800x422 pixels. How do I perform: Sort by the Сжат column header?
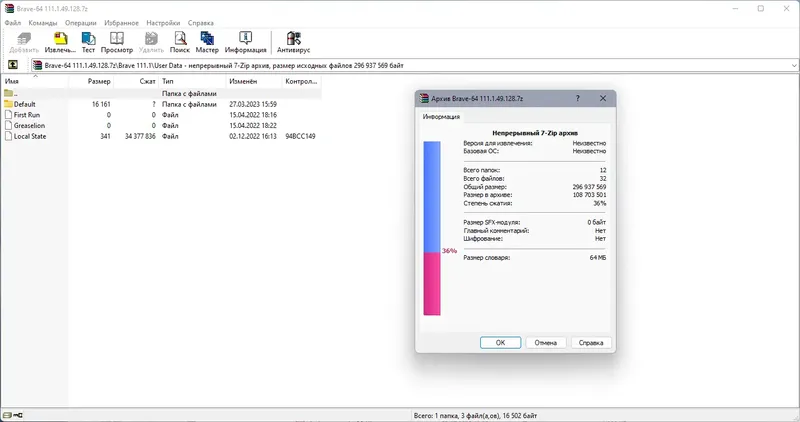point(136,81)
